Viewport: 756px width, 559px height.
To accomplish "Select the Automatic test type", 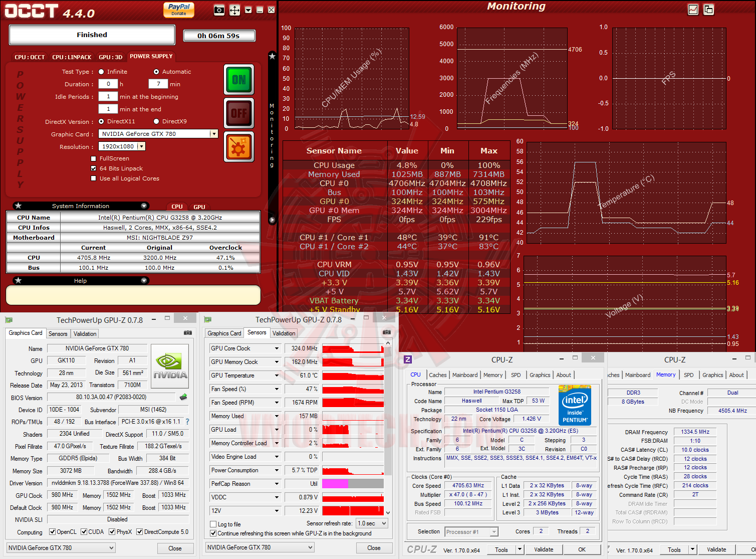I will (x=156, y=72).
